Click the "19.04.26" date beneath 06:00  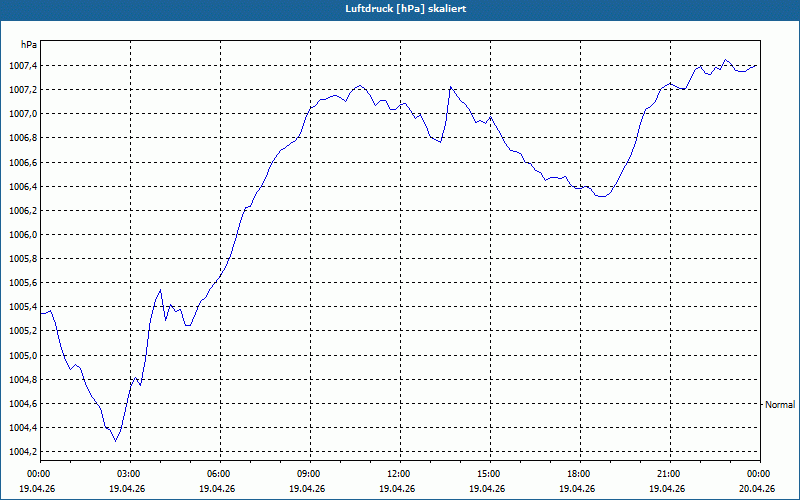click(x=217, y=489)
